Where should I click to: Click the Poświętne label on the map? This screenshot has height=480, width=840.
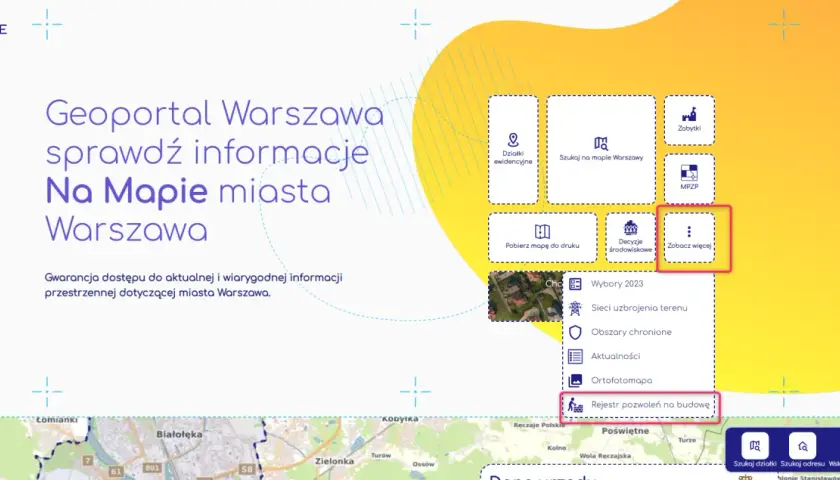coord(625,431)
